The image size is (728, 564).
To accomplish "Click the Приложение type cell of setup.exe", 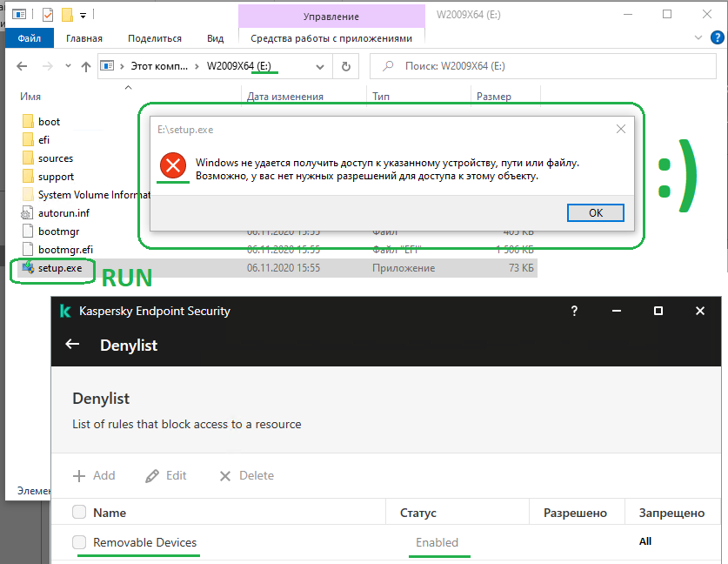I will (404, 268).
